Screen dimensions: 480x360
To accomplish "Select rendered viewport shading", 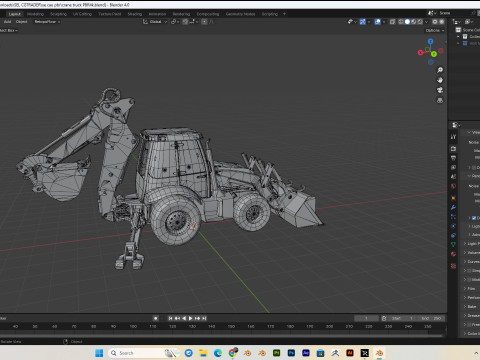I will 420,22.
